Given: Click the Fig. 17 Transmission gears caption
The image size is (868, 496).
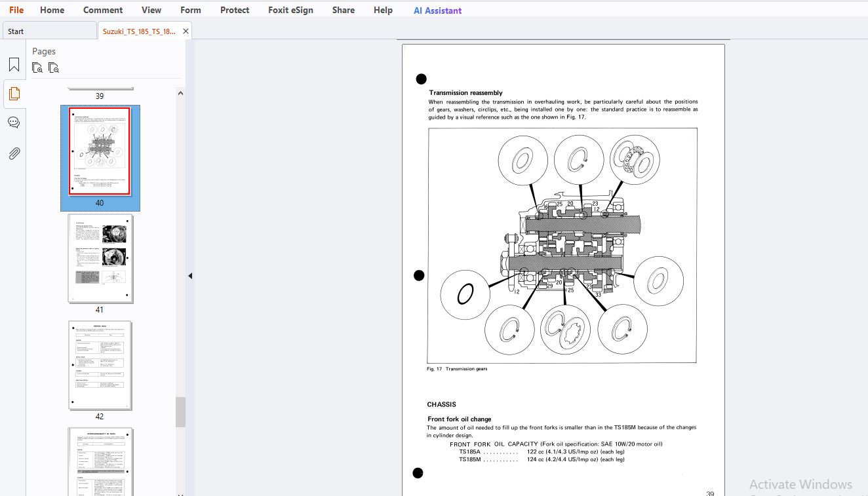Looking at the screenshot, I should coord(457,369).
